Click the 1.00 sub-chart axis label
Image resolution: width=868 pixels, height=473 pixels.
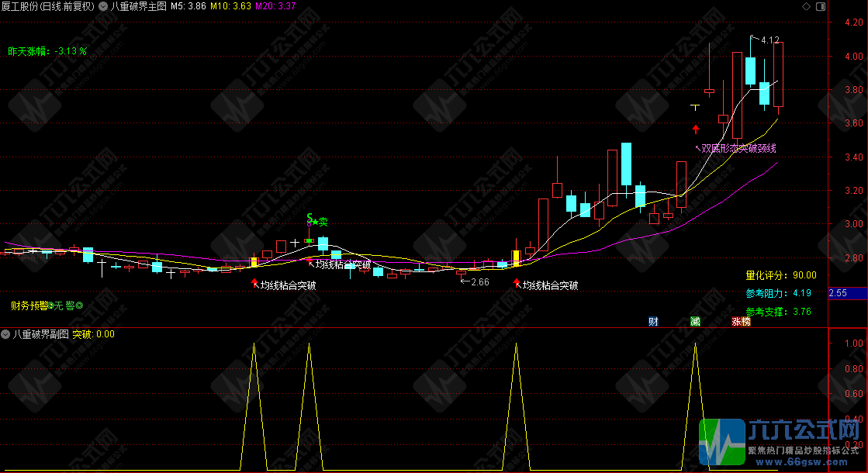click(x=853, y=343)
